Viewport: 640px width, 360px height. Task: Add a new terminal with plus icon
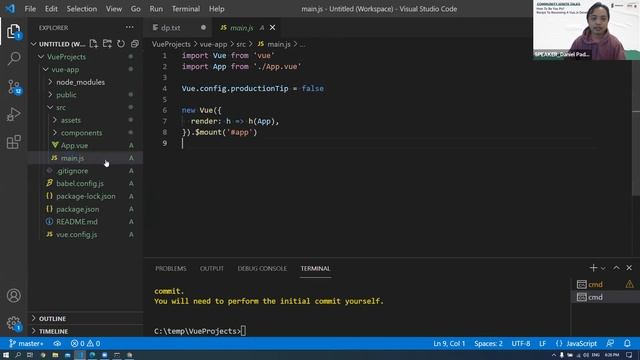coord(593,268)
